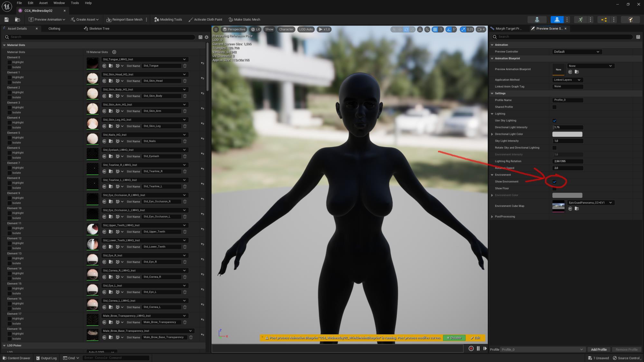Image resolution: width=644 pixels, height=362 pixels.
Task: Uncheck Show Environment checkbox
Action: tap(554, 182)
